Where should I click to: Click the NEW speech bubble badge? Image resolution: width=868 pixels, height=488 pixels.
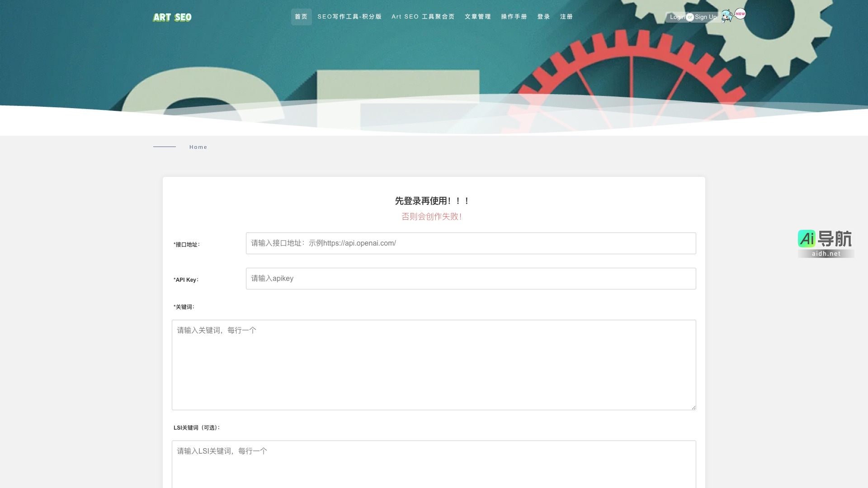[740, 14]
